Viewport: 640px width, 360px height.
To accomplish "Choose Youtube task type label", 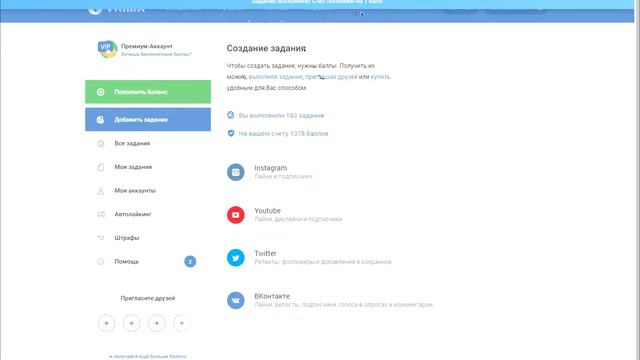I will (x=267, y=211).
